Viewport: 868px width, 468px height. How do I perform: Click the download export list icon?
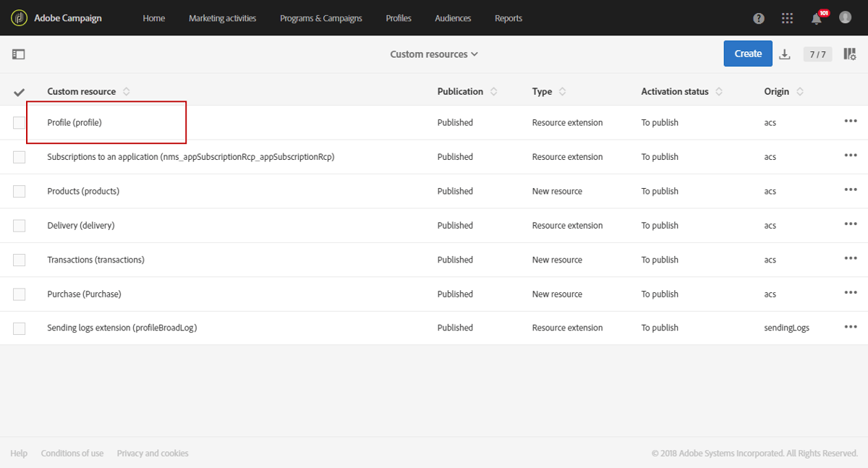click(785, 54)
